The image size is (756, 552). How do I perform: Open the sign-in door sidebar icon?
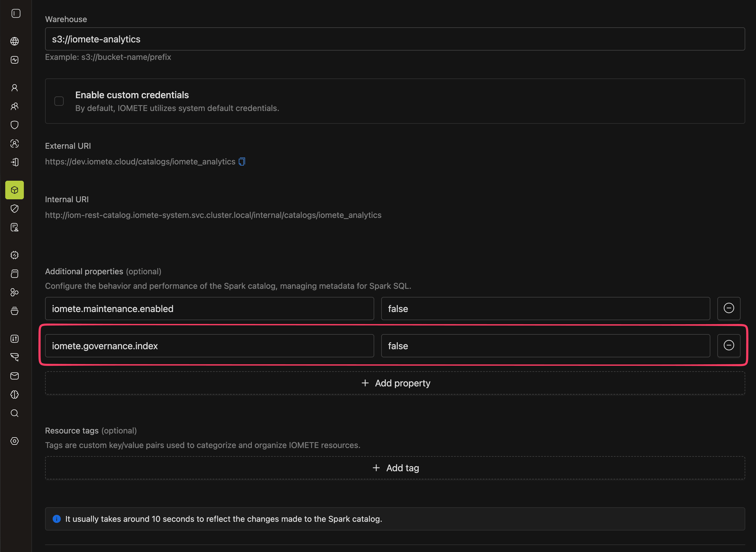pyautogui.click(x=14, y=162)
